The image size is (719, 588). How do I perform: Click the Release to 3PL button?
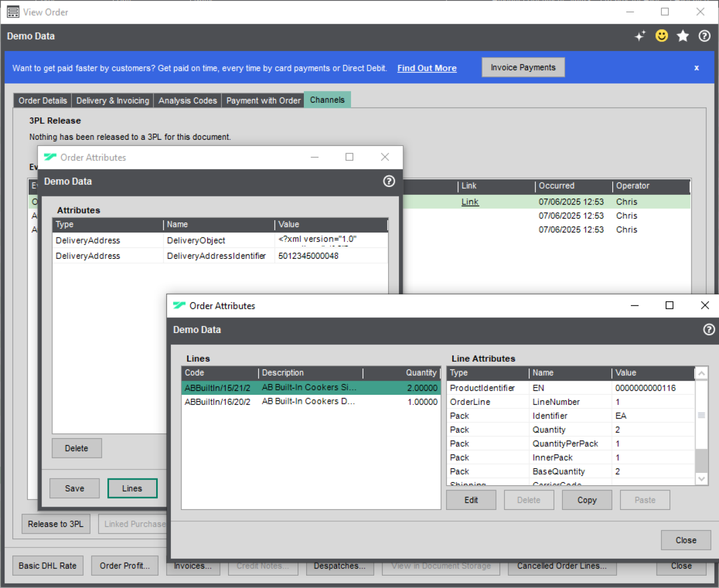click(56, 524)
